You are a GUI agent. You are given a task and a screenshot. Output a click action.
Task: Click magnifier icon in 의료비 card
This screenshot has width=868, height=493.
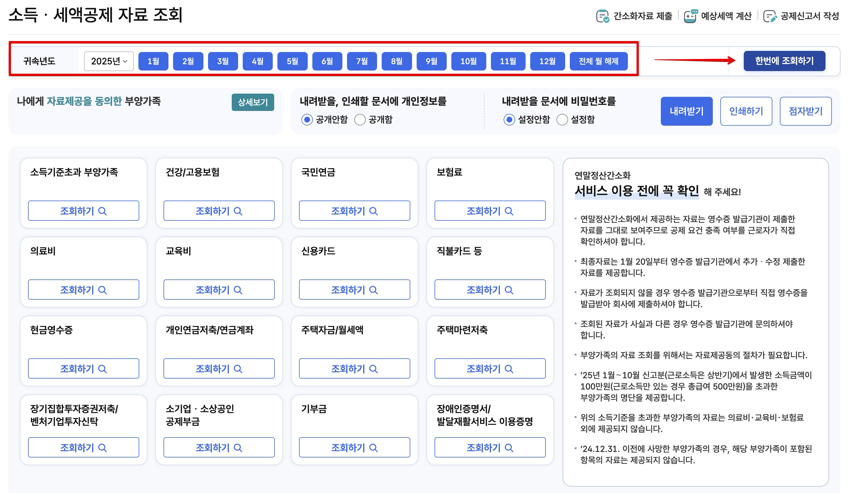click(102, 290)
